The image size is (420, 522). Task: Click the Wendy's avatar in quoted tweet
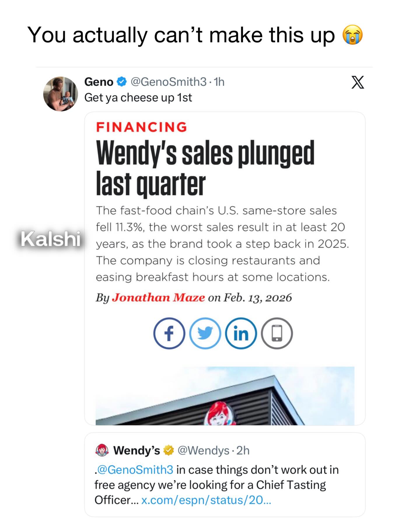click(102, 450)
